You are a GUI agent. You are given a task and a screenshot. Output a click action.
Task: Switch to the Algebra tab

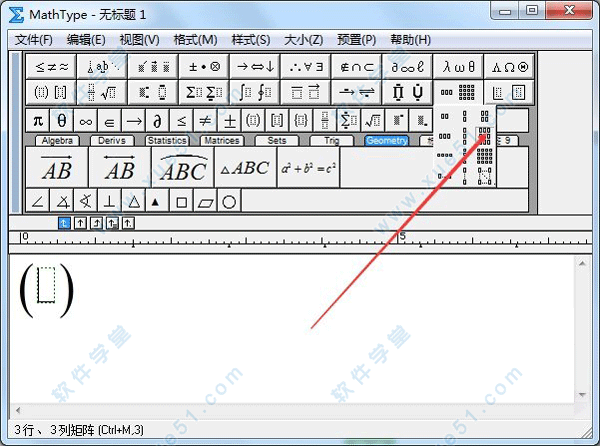coord(57,141)
